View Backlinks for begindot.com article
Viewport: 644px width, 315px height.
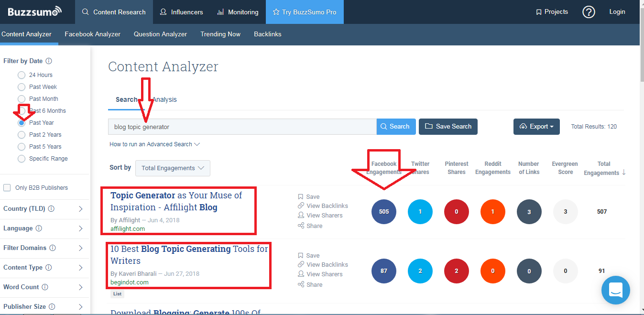pos(323,265)
